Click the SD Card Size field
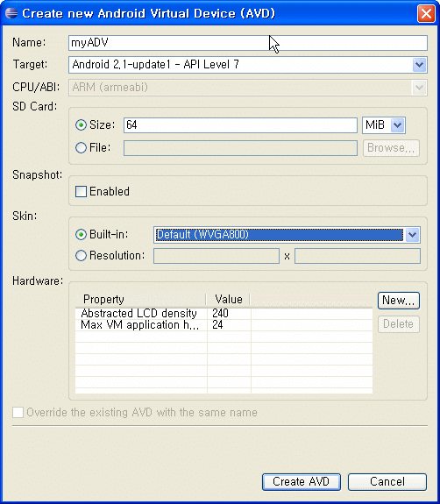The height and width of the screenshot is (504, 440). [x=240, y=125]
